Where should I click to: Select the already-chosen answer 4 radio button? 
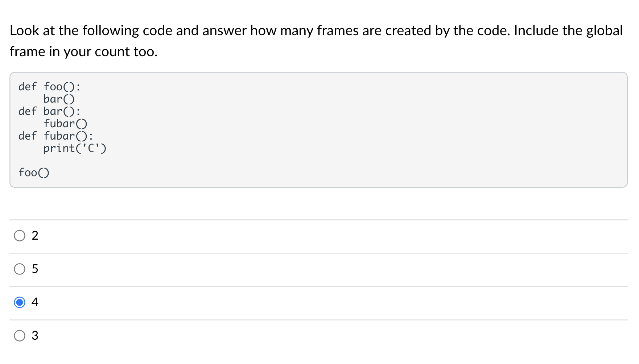20,302
